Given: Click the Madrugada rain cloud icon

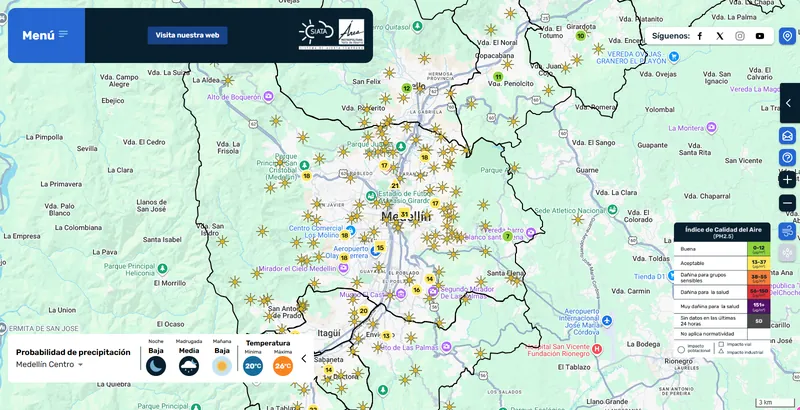Looking at the screenshot, I should click(x=189, y=366).
